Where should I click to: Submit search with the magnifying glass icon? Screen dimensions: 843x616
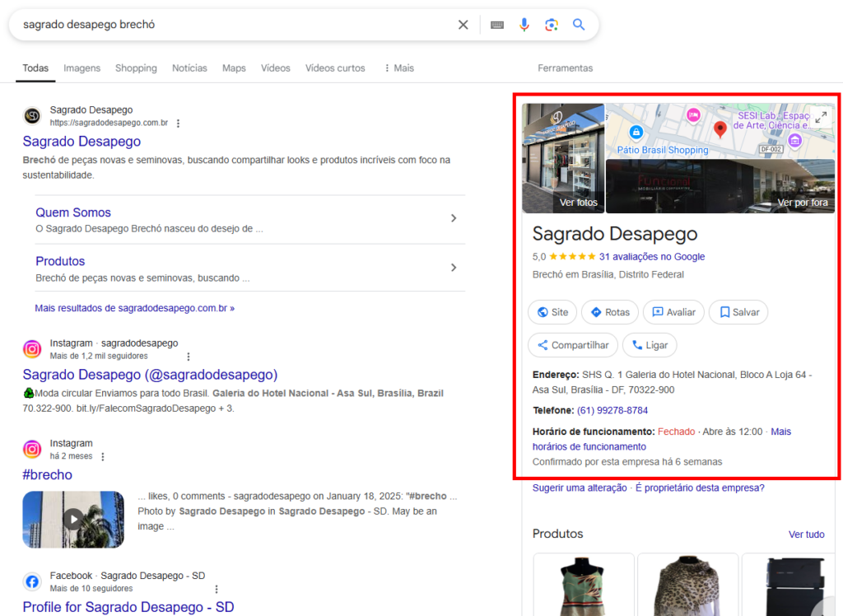[x=579, y=25]
